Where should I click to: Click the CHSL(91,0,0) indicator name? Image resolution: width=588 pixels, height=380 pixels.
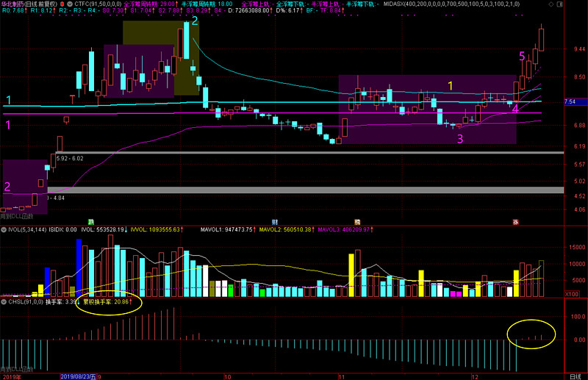pos(26,301)
